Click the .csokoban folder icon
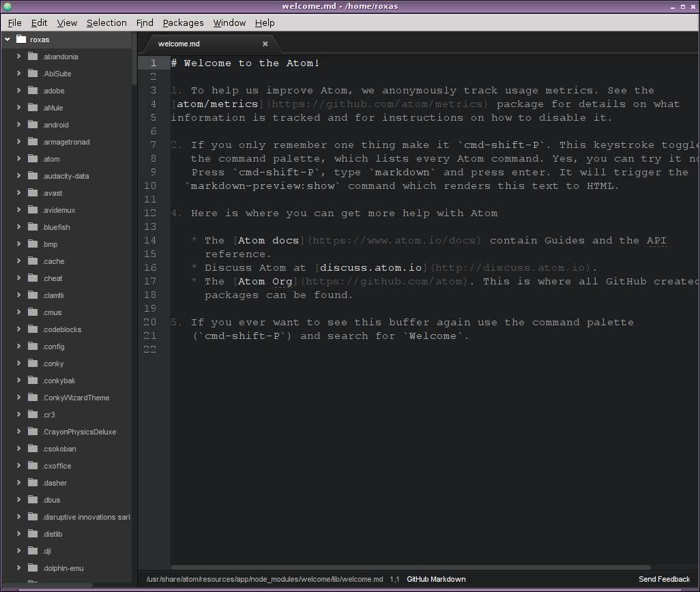Image resolution: width=700 pixels, height=592 pixels. pyautogui.click(x=33, y=448)
